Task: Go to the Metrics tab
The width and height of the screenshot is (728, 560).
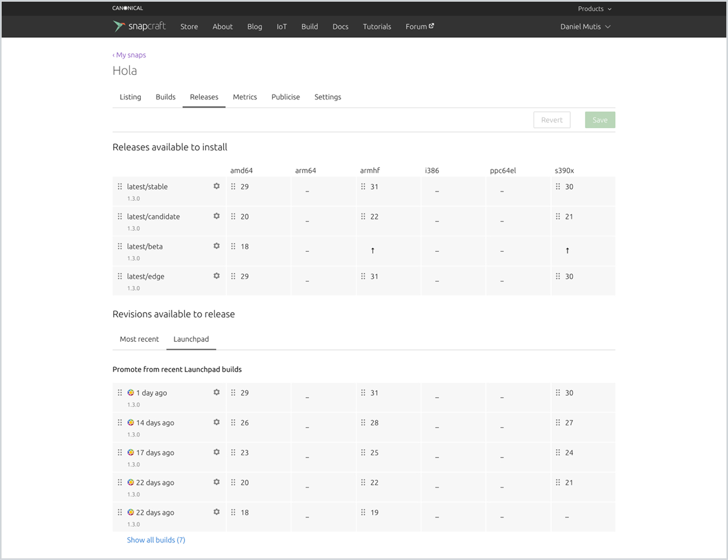Action: tap(245, 97)
